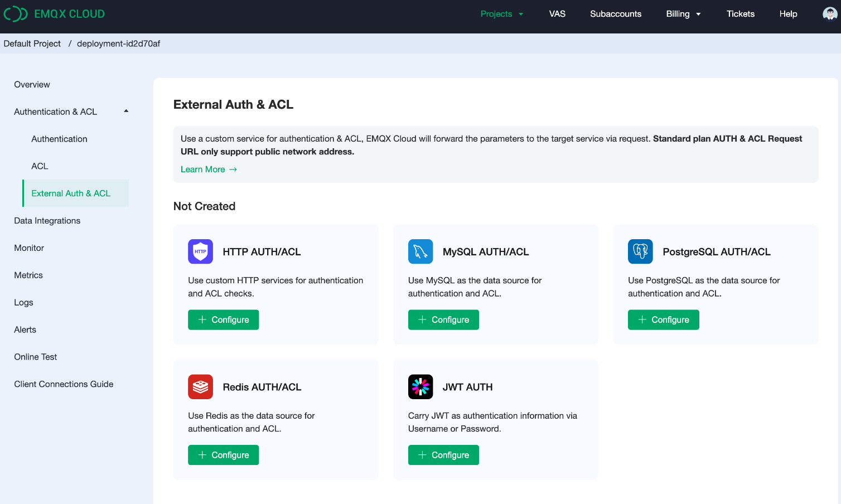Open the Subaccounts menu item
The image size is (841, 504).
tap(616, 14)
